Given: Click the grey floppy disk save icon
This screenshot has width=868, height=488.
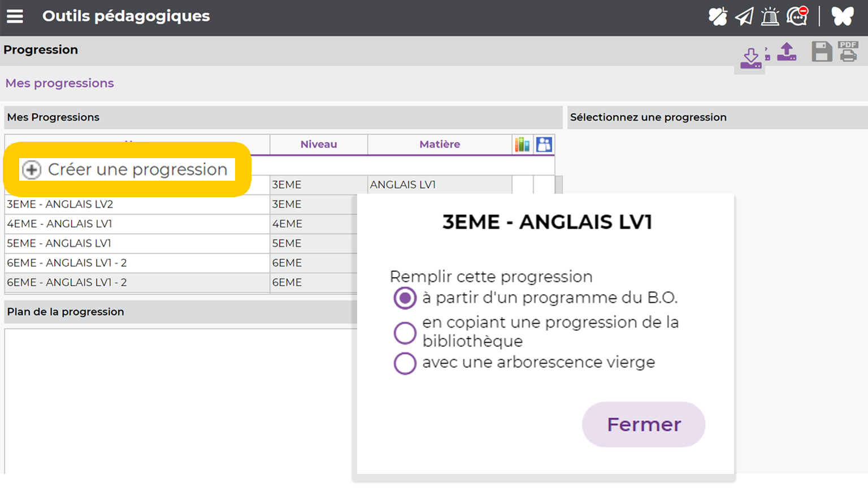Looking at the screenshot, I should click(822, 51).
